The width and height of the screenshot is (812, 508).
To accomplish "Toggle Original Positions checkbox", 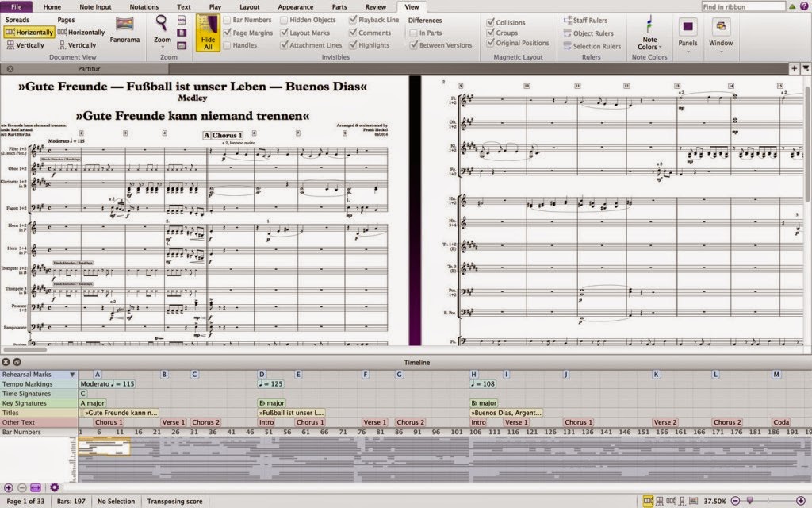I will (490, 43).
